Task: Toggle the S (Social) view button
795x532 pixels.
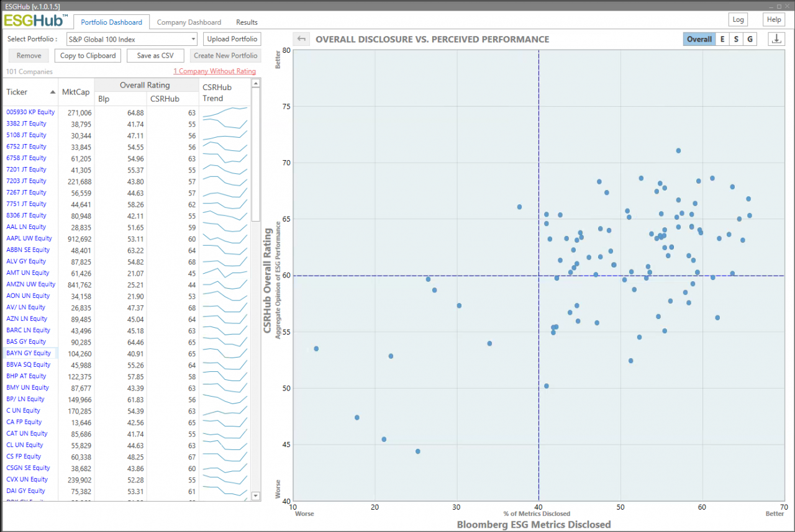Action: (736, 39)
